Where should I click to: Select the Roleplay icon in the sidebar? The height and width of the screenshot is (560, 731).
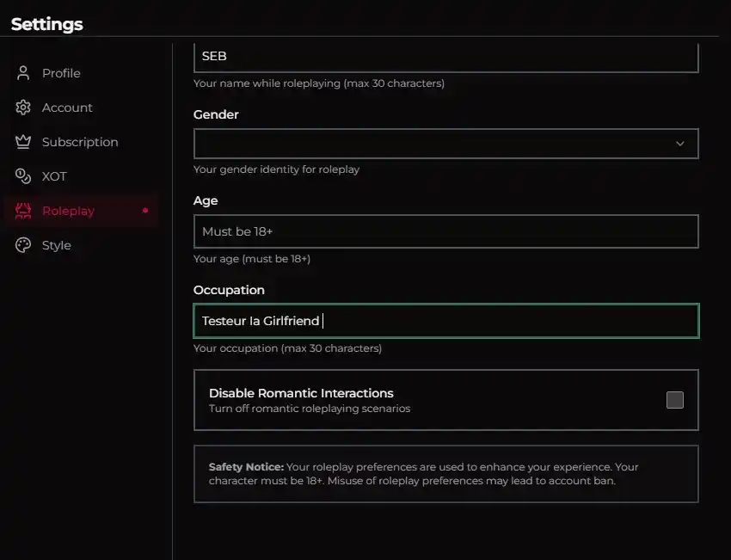click(x=22, y=211)
